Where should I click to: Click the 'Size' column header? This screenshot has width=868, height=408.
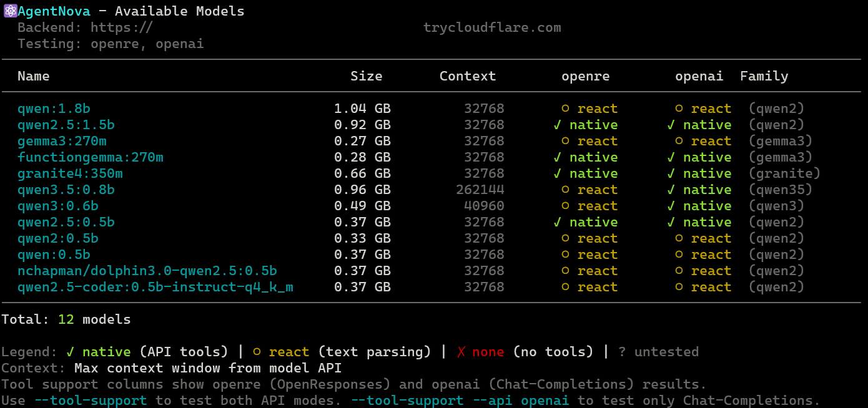(367, 76)
